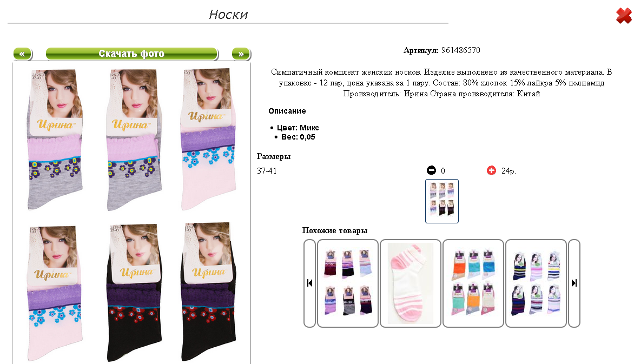The height and width of the screenshot is (364, 634).
Task: Go to next photo with » button
Action: point(241,54)
